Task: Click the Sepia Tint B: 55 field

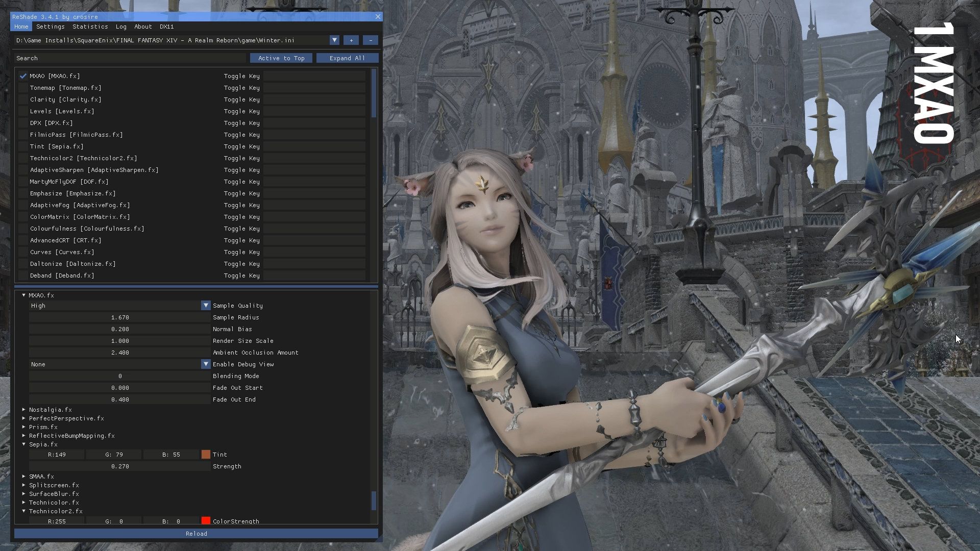Action: click(171, 455)
